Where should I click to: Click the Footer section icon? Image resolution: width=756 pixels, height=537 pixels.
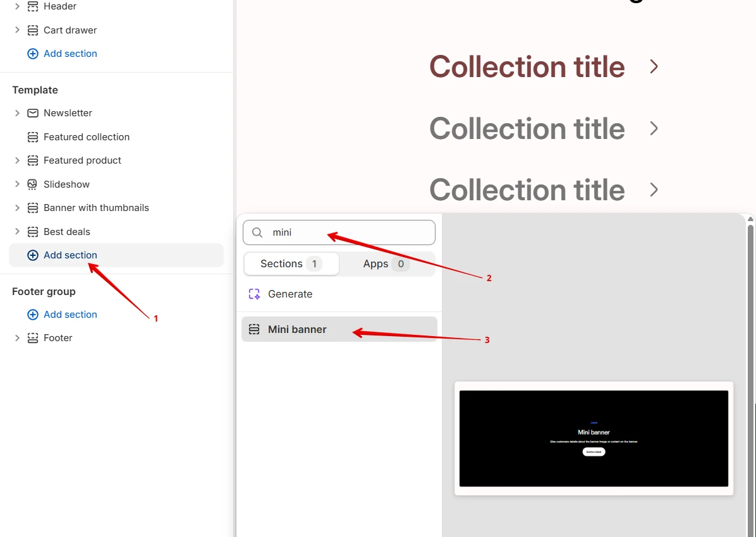(x=33, y=338)
